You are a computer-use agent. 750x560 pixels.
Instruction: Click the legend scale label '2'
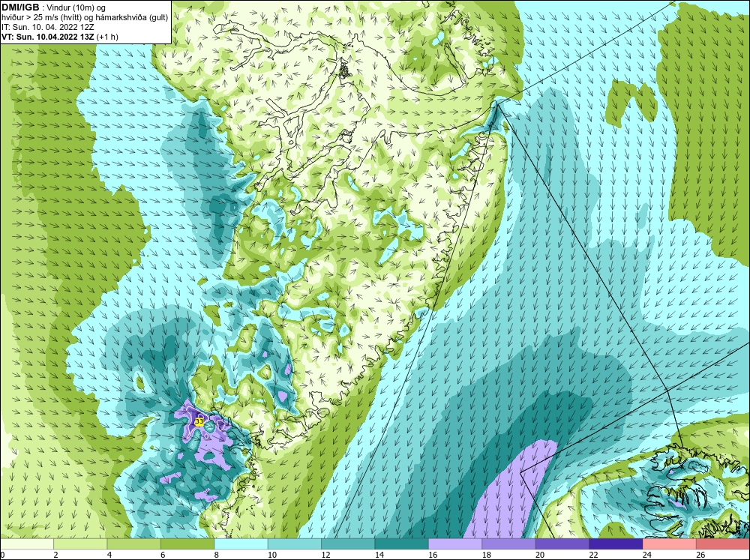(x=56, y=555)
